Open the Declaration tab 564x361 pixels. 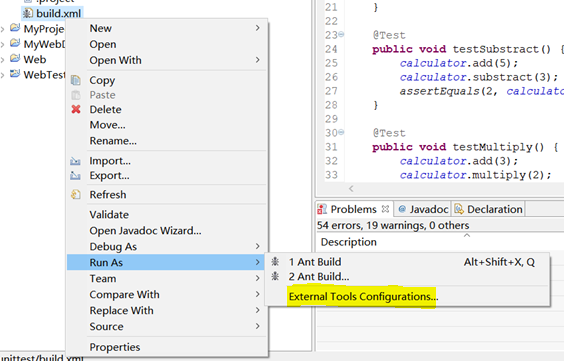[488, 209]
